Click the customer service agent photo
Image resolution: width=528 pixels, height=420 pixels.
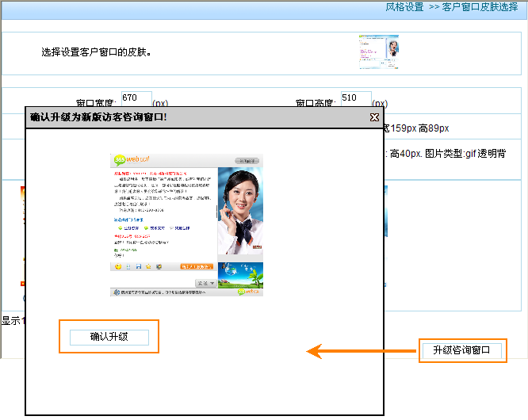pyautogui.click(x=240, y=211)
